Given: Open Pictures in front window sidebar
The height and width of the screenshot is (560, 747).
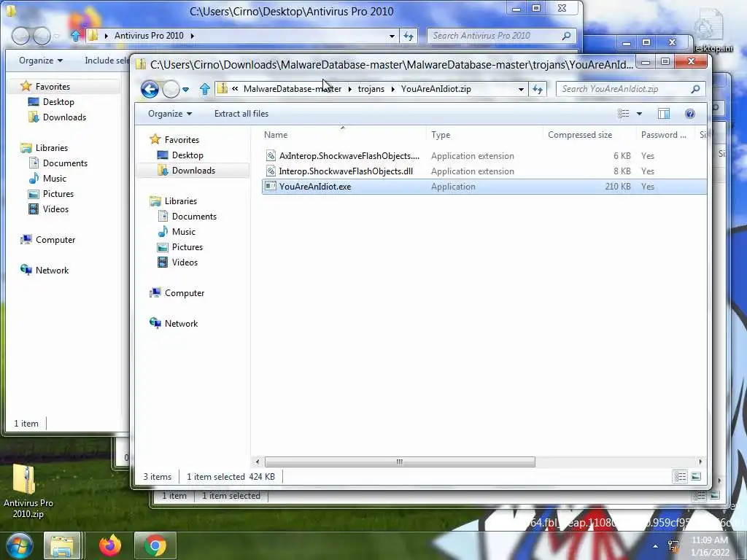Looking at the screenshot, I should coord(187,246).
